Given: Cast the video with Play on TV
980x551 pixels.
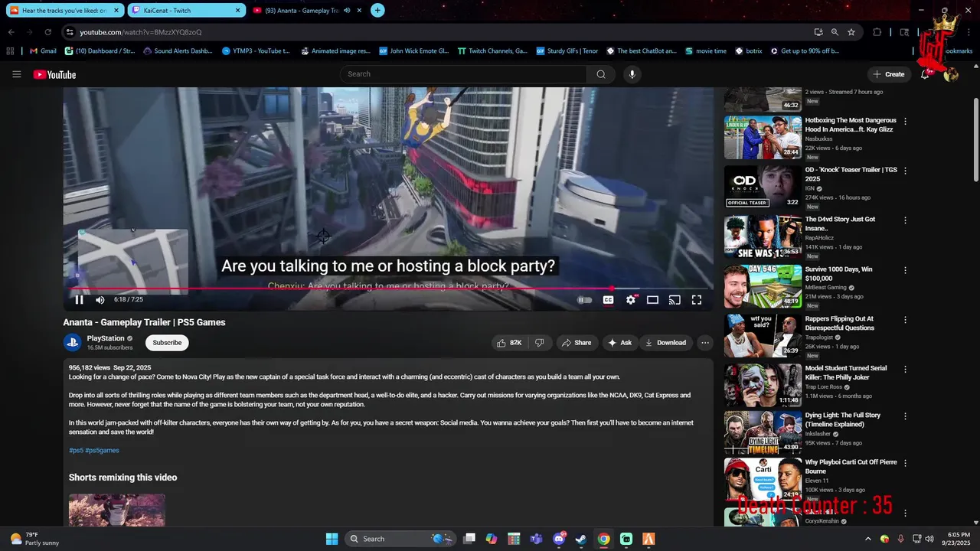Looking at the screenshot, I should (675, 300).
